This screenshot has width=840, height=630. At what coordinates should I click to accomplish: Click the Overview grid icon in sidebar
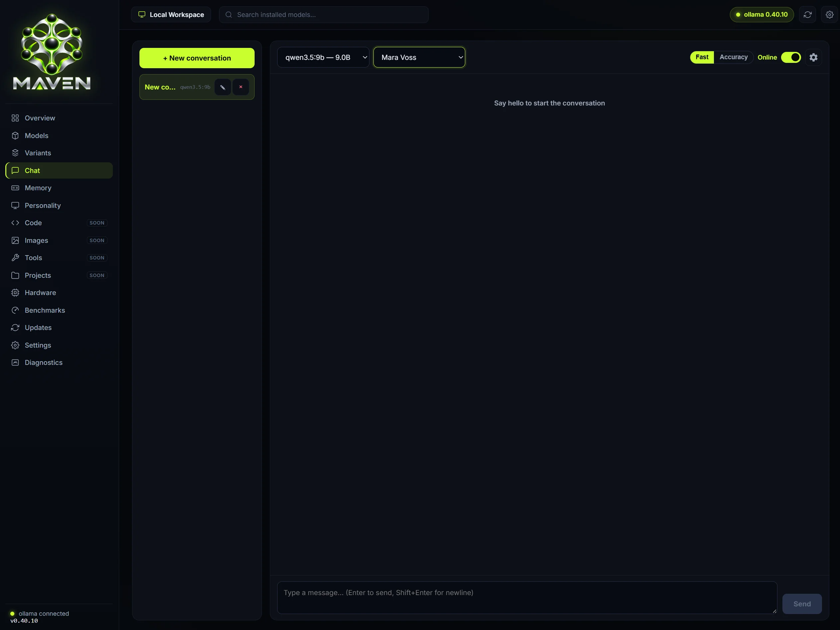click(x=15, y=118)
